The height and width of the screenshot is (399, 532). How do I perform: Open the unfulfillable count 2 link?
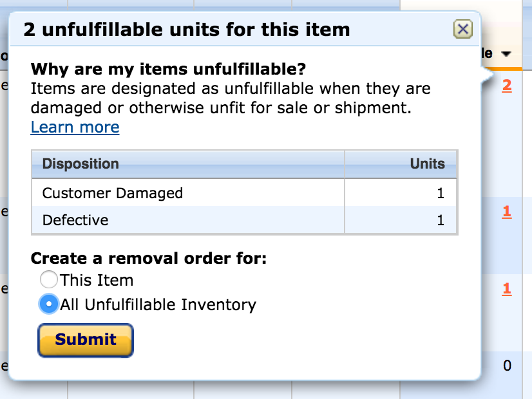(x=507, y=86)
